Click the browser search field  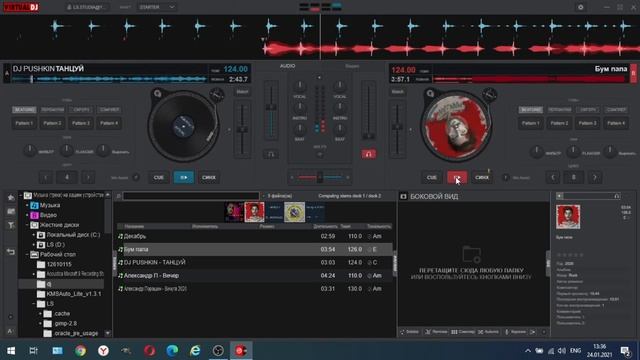click(191, 196)
